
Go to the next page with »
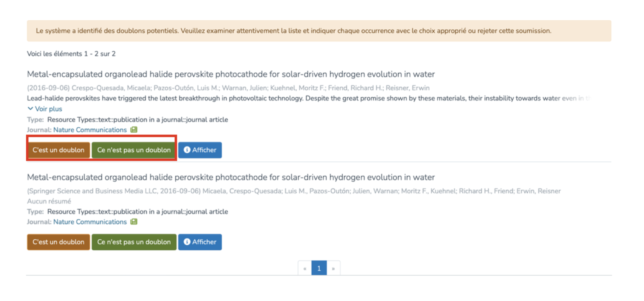coord(333,268)
